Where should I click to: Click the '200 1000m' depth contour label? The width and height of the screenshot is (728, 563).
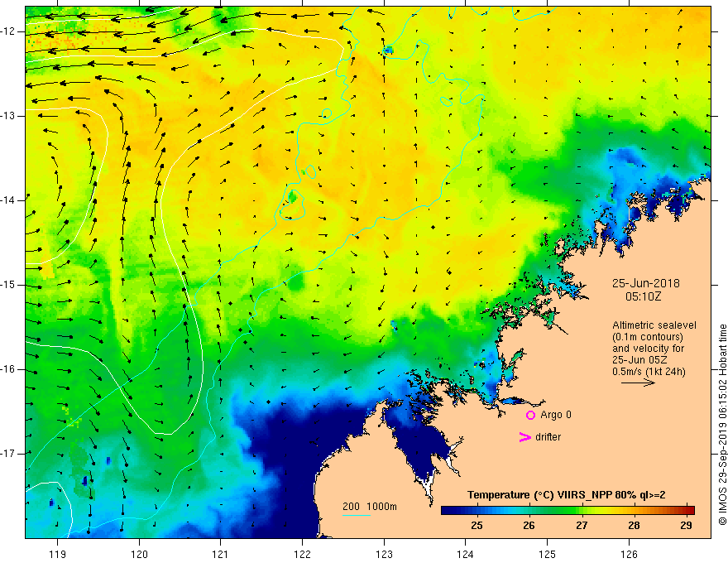370,507
